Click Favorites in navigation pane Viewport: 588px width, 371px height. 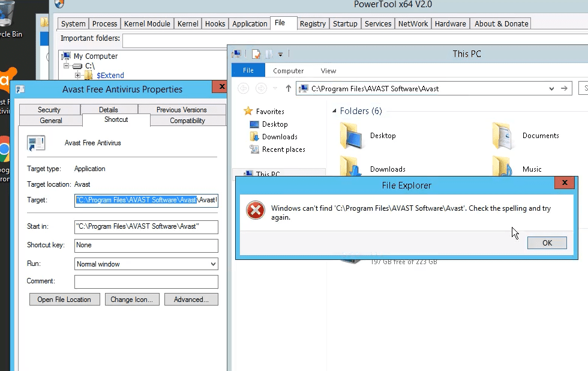tap(270, 112)
